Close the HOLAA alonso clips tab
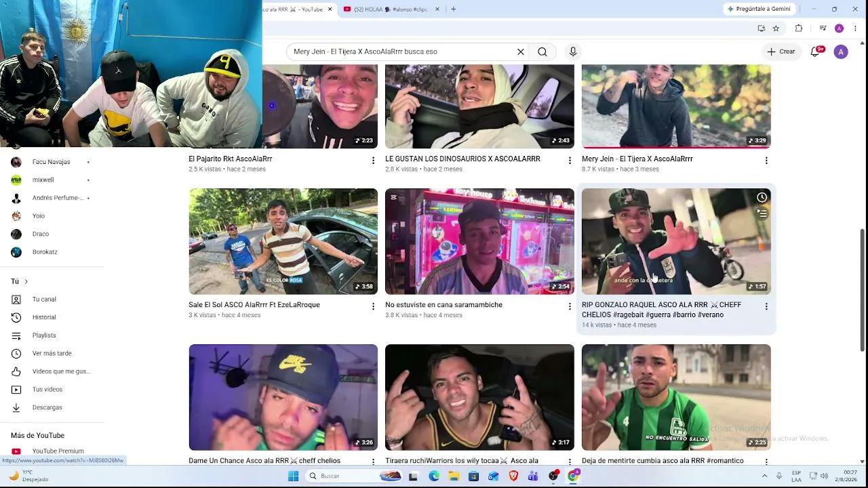This screenshot has height=488, width=868. click(437, 9)
